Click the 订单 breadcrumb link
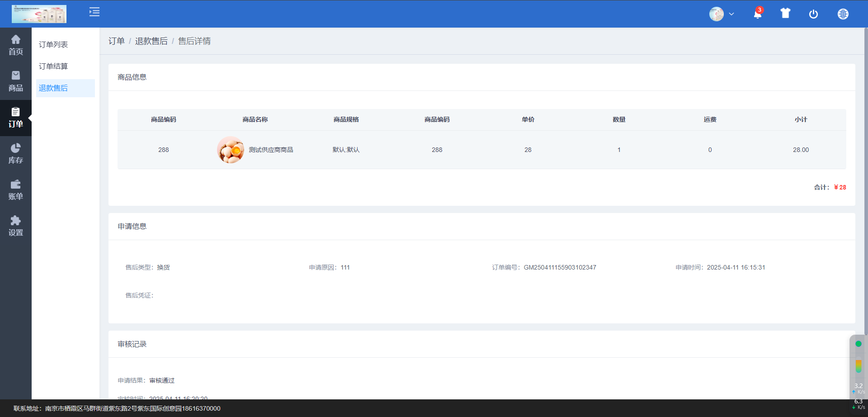The width and height of the screenshot is (868, 417). pos(116,41)
